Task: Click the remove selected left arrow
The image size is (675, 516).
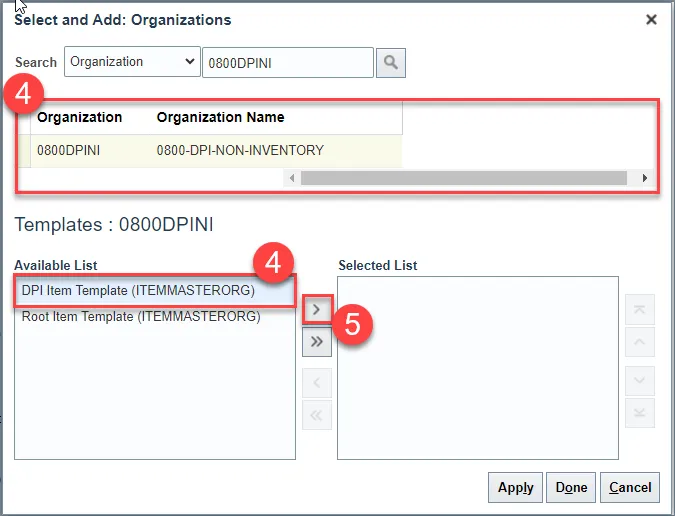Action: pos(316,381)
